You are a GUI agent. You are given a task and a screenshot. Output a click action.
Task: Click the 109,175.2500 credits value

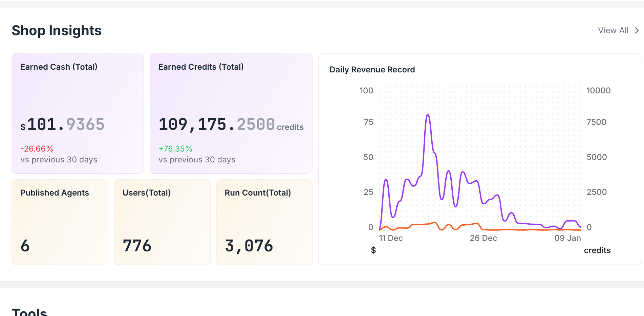(217, 125)
